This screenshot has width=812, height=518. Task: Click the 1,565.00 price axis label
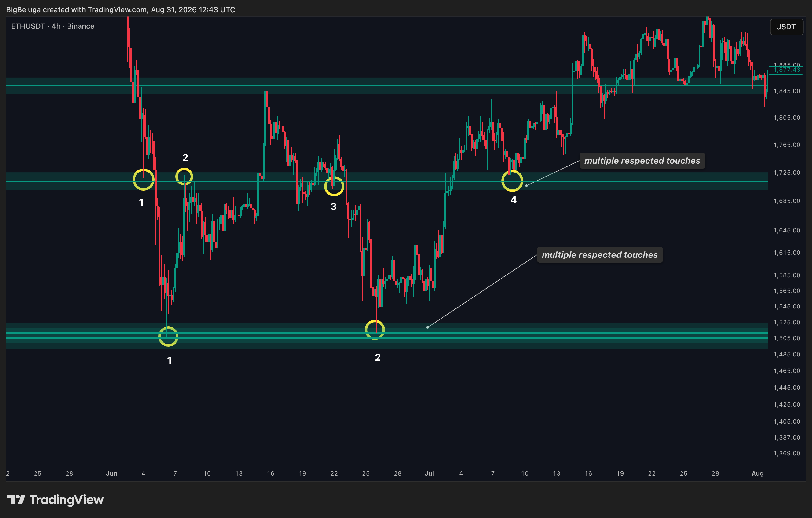(x=787, y=291)
